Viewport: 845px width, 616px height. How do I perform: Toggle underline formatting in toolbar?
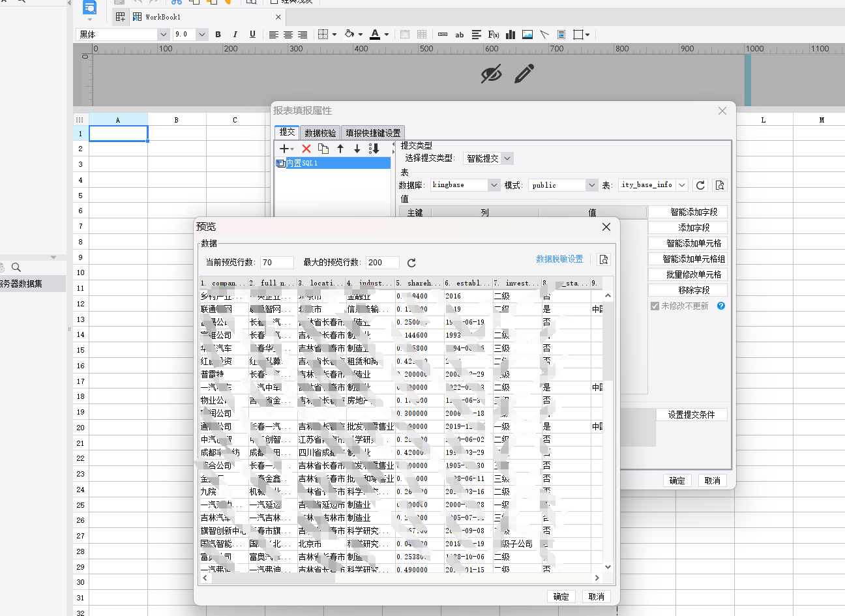click(252, 35)
